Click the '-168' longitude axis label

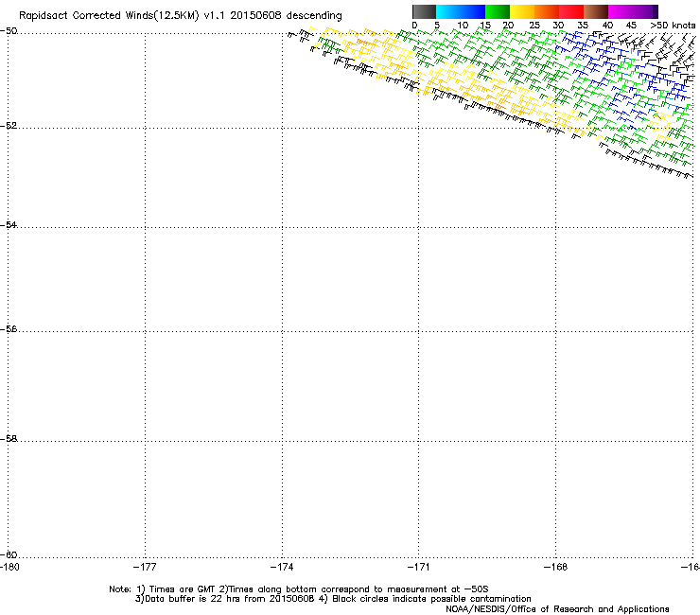tap(556, 567)
